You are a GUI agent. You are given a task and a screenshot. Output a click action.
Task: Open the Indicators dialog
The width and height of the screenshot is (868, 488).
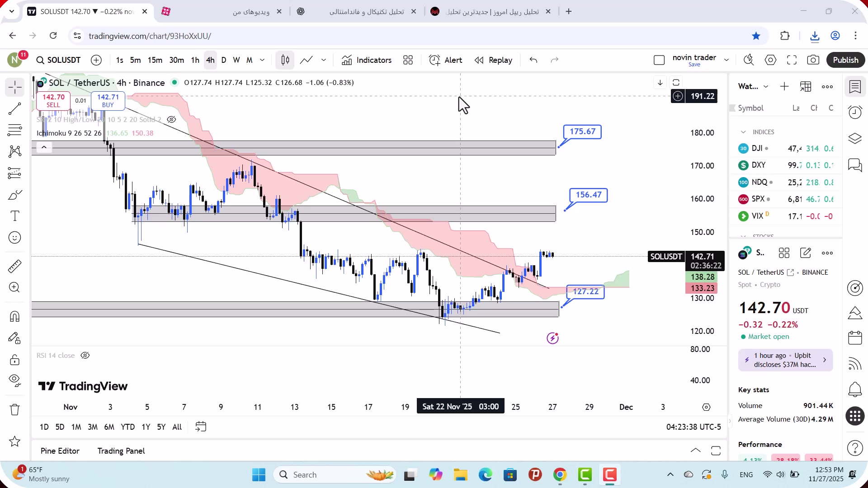point(367,60)
